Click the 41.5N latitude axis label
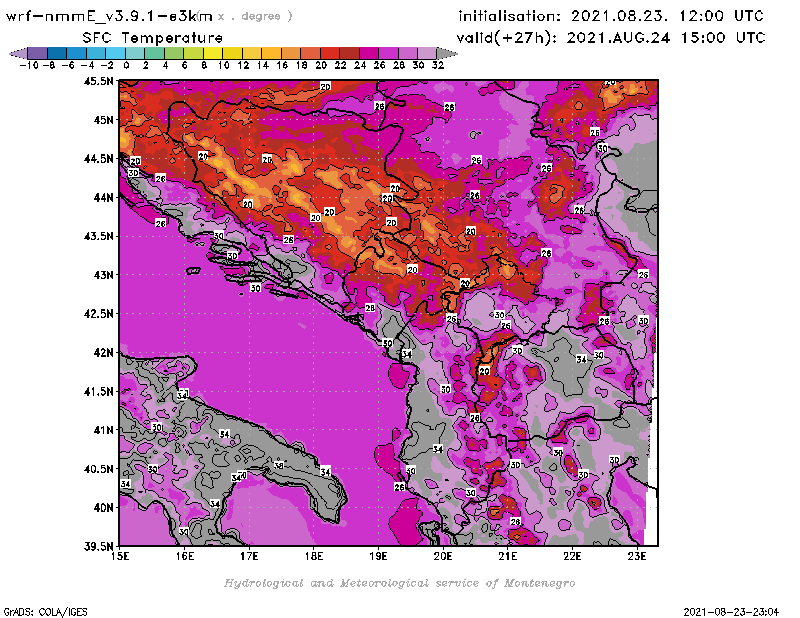Image resolution: width=800 pixels, height=618 pixels. click(98, 391)
